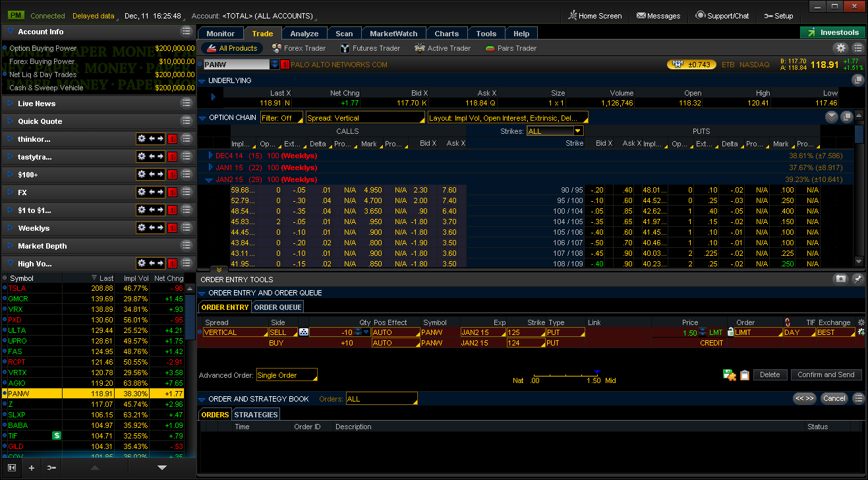Viewport: 868px width, 480px height.
Task: Toggle the All Products view
Action: [232, 48]
